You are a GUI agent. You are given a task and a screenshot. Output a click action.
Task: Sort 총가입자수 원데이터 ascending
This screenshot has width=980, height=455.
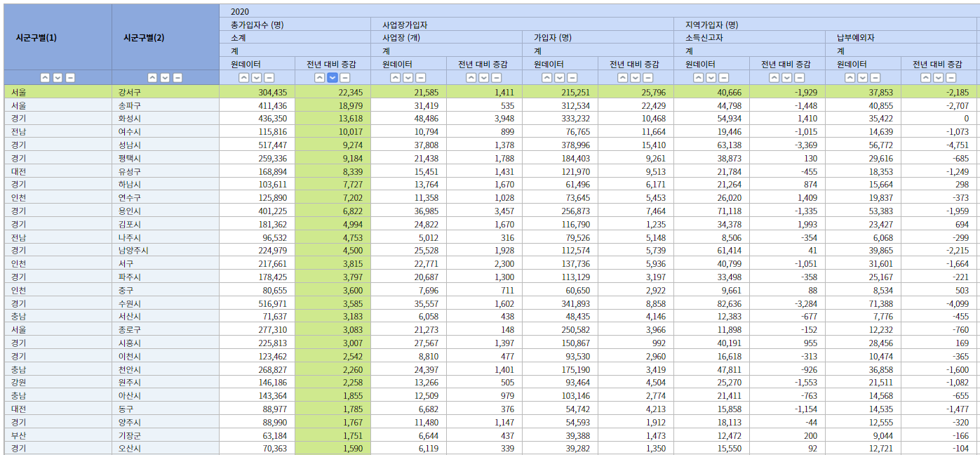coord(244,78)
